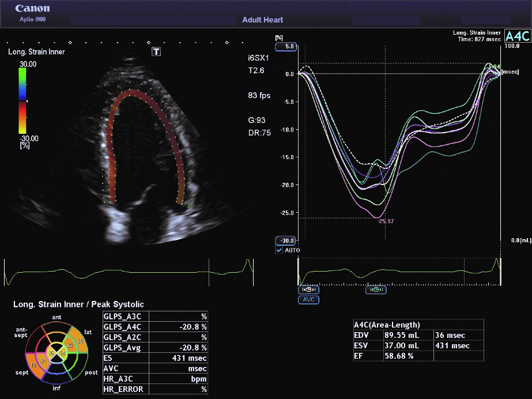This screenshot has width=532, height=399.
Task: Click the green time-marker button under the ECG
Action: pyautogui.click(x=376, y=290)
